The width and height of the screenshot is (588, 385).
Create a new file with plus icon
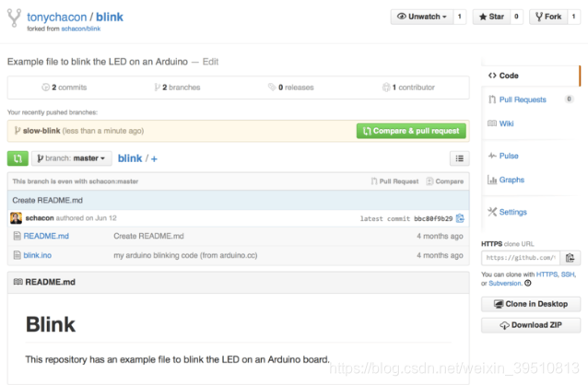154,159
